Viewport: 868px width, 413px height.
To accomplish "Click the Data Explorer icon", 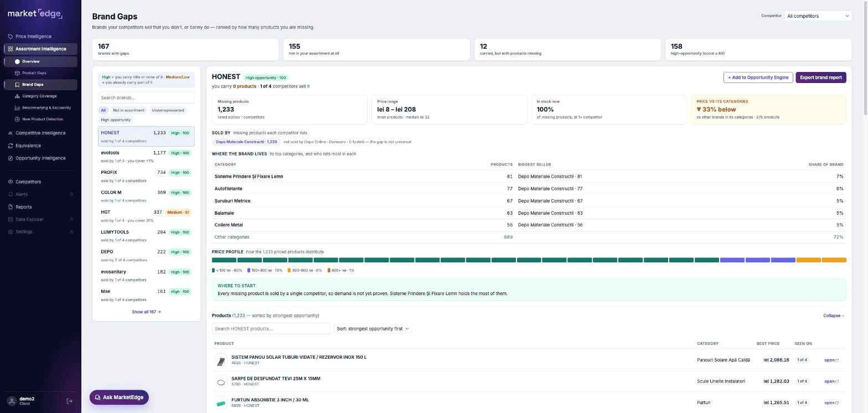I will pyautogui.click(x=11, y=220).
